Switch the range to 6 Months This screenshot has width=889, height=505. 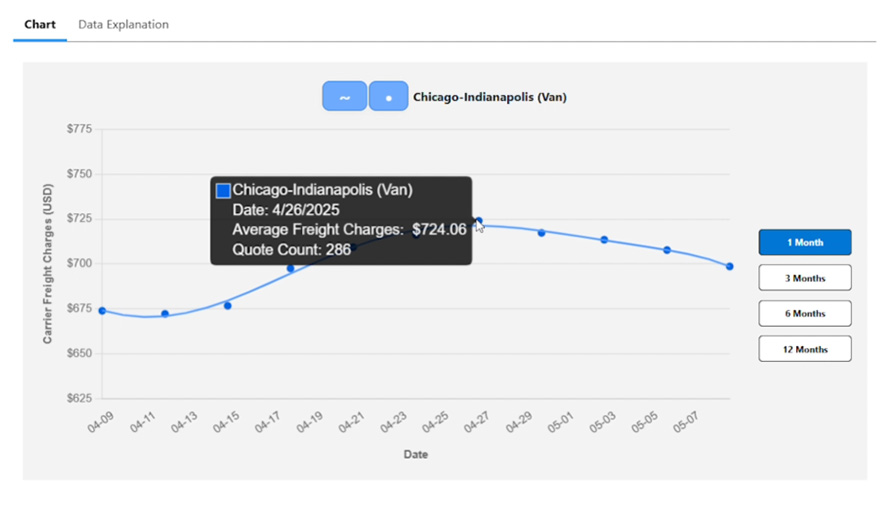pyautogui.click(x=805, y=313)
